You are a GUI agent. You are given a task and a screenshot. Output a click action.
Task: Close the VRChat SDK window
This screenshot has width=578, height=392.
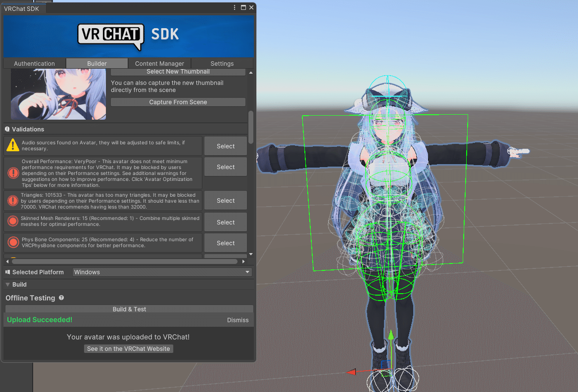click(251, 7)
